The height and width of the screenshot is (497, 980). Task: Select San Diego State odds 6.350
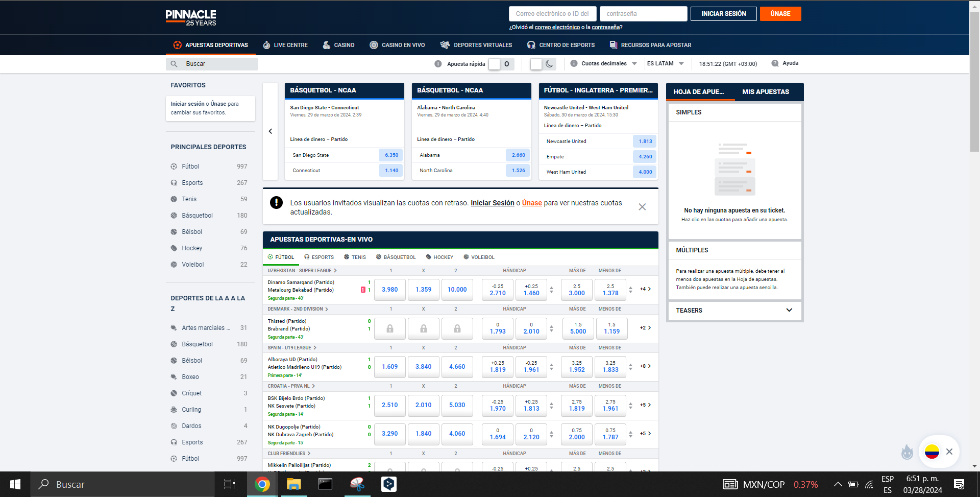[x=391, y=155]
